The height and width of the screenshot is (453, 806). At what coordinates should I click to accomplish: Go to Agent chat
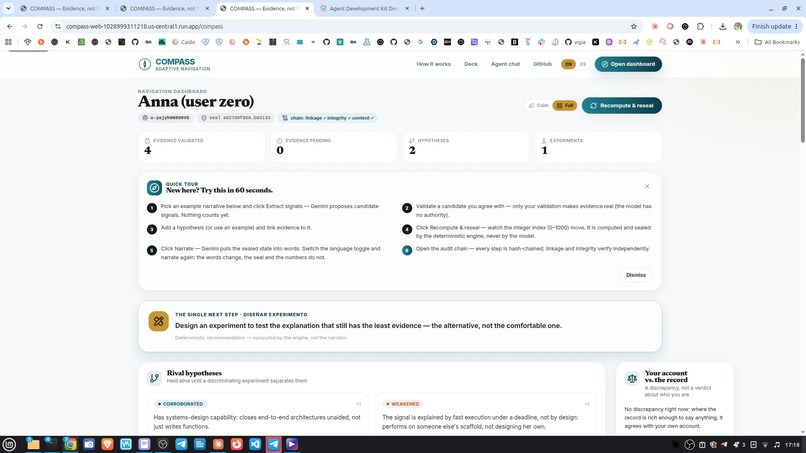tap(505, 64)
